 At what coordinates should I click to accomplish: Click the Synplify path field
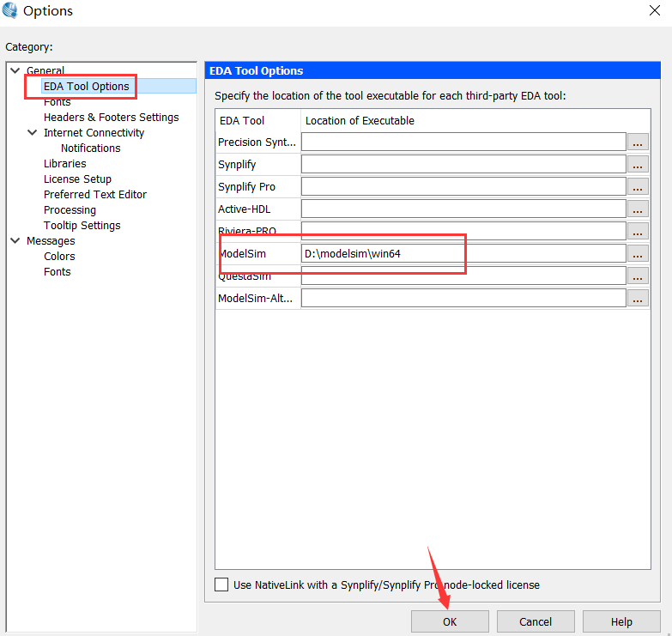click(x=463, y=164)
